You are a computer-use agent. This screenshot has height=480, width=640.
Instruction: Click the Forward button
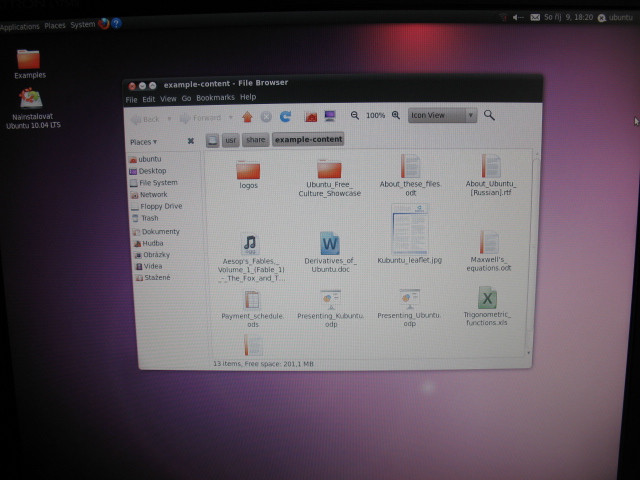[x=201, y=118]
